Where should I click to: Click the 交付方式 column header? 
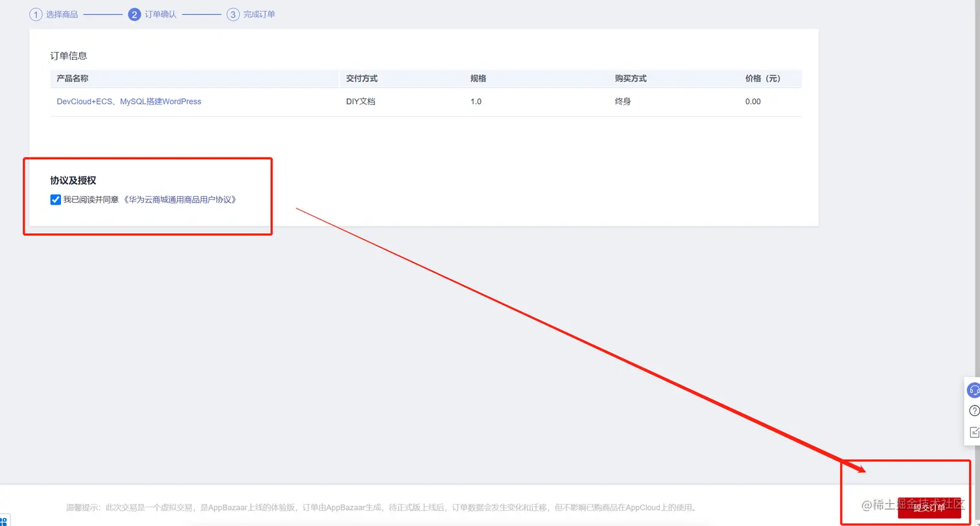(x=362, y=78)
